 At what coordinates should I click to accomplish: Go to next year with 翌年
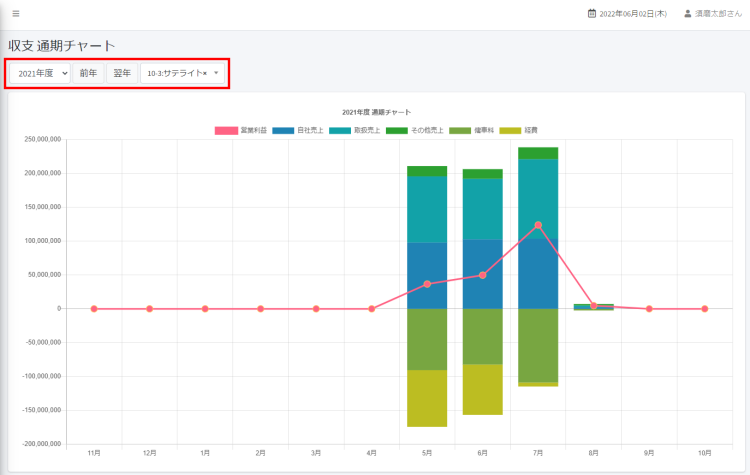122,73
